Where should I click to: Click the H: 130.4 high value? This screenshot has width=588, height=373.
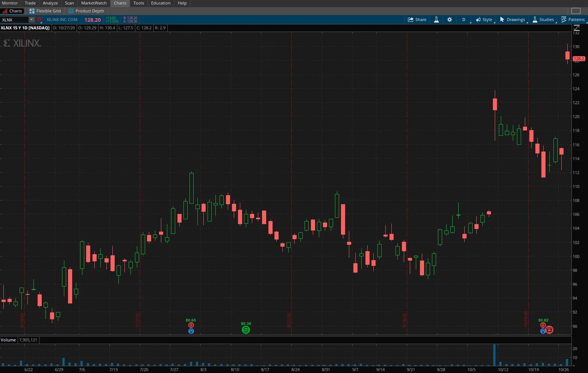108,28
